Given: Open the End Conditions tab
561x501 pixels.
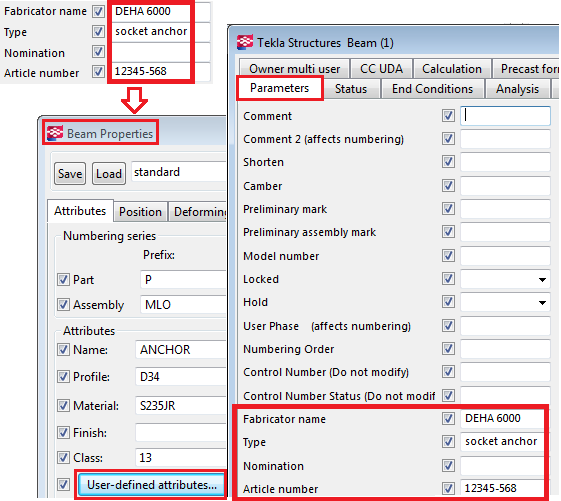Looking at the screenshot, I should pos(433,89).
